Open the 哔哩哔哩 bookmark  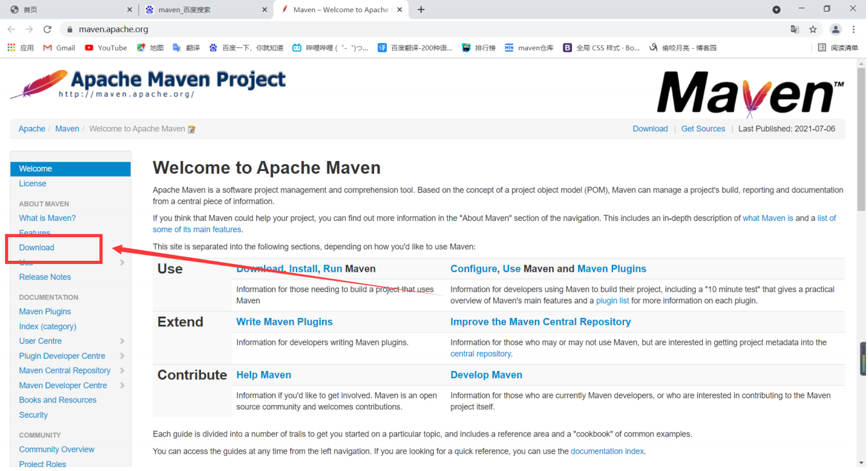(331, 47)
